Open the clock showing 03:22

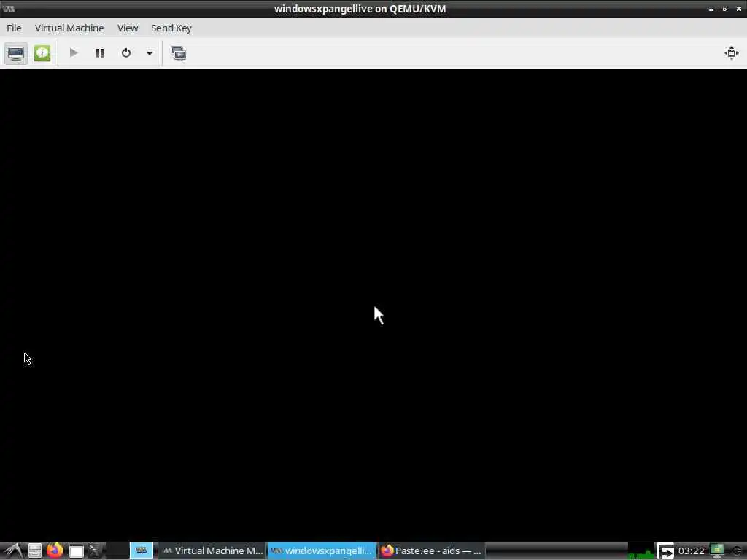(x=691, y=551)
